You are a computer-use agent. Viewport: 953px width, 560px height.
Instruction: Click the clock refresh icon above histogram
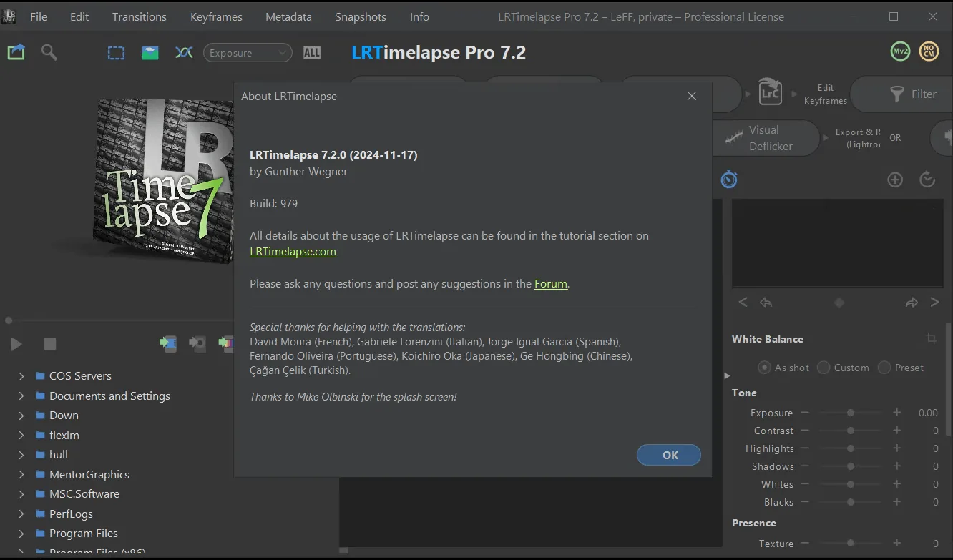927,180
